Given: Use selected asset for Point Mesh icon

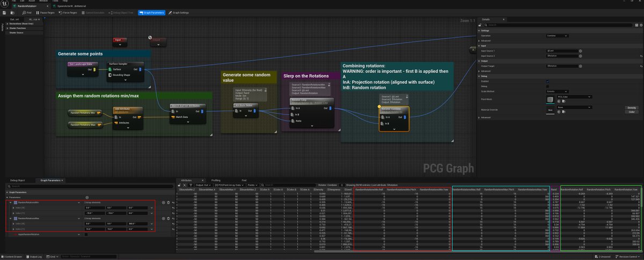Looking at the screenshot, I should click(x=559, y=101).
